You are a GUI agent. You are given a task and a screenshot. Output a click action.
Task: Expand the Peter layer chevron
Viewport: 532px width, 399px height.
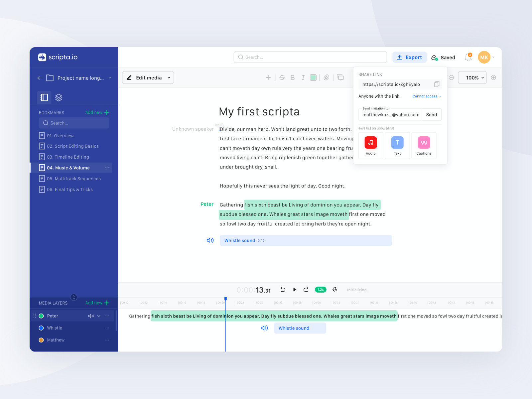[99, 316]
